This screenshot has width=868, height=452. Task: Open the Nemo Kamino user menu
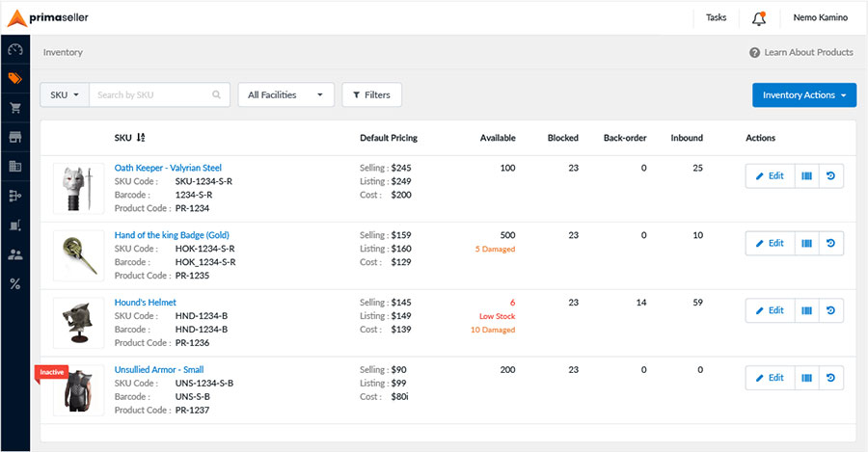[x=820, y=17]
